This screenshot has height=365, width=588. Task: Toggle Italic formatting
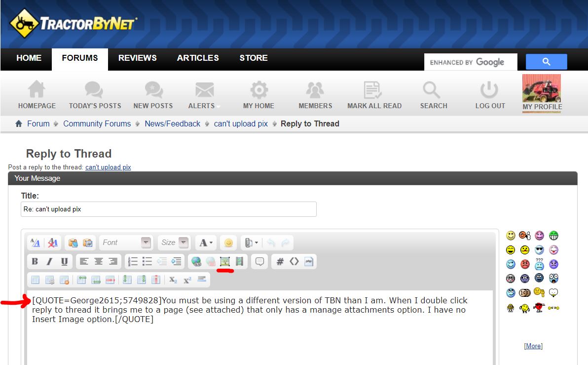point(49,261)
